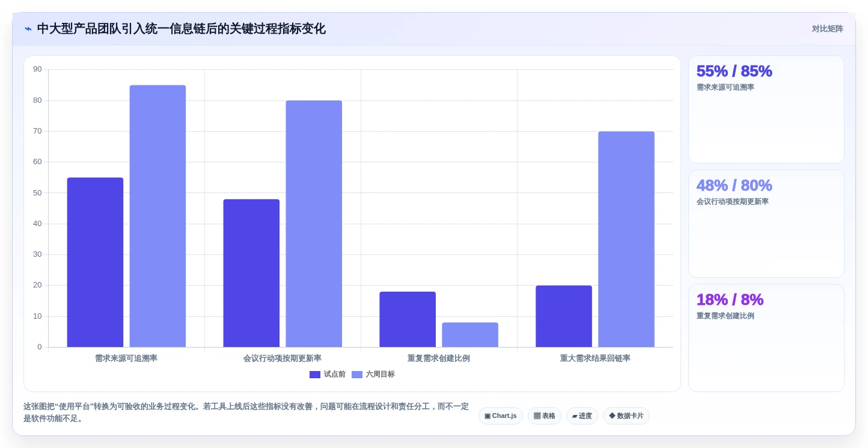Select the 六周目标 bar for 需求来源可追溯率
The width and height of the screenshot is (868, 448).
click(157, 216)
